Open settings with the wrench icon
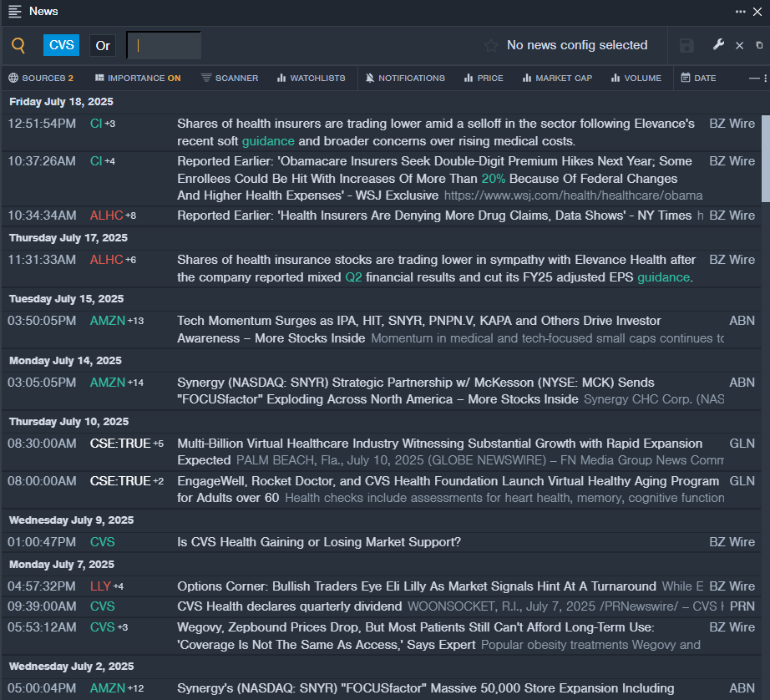The height and width of the screenshot is (700, 770). point(718,45)
